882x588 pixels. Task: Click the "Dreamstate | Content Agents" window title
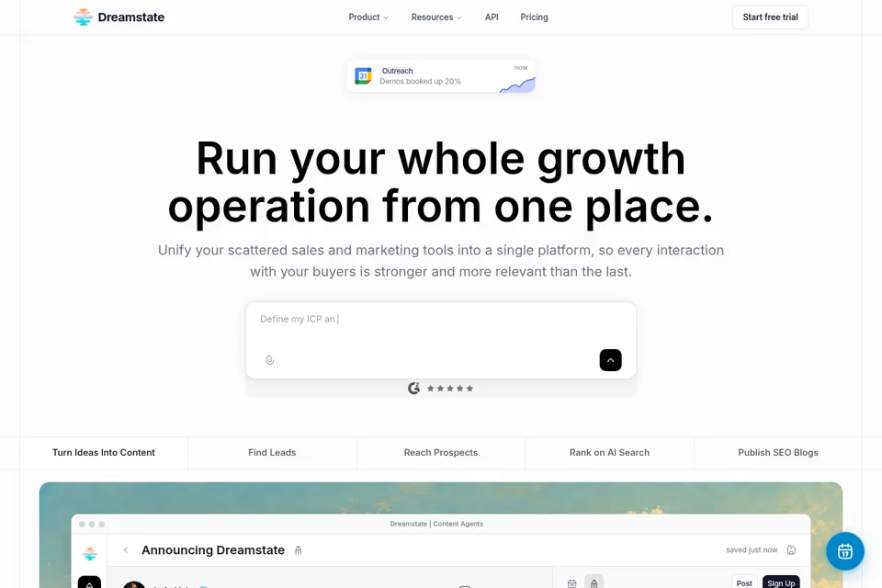click(436, 524)
